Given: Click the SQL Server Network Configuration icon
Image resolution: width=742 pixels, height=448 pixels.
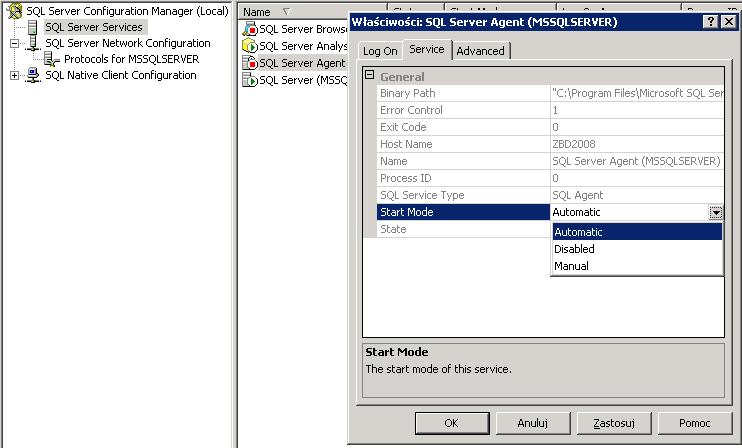Looking at the screenshot, I should [x=33, y=43].
